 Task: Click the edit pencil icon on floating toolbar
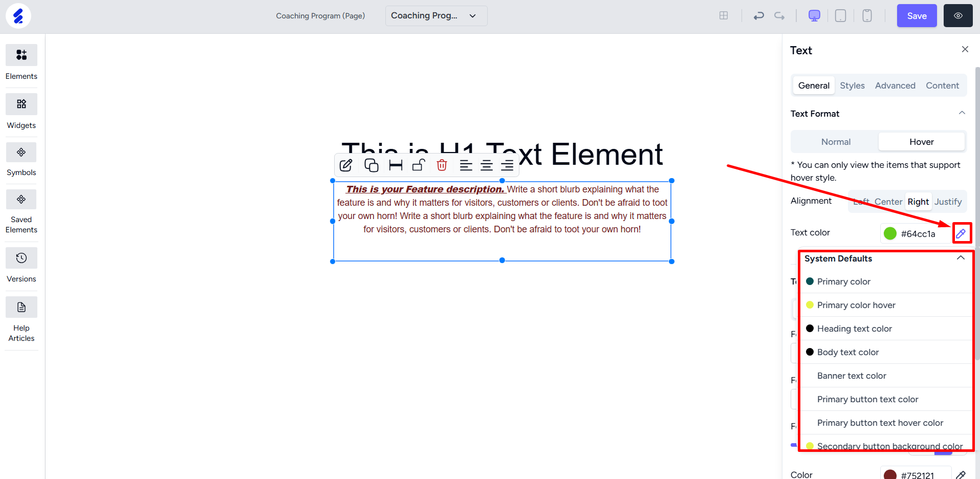coord(346,165)
